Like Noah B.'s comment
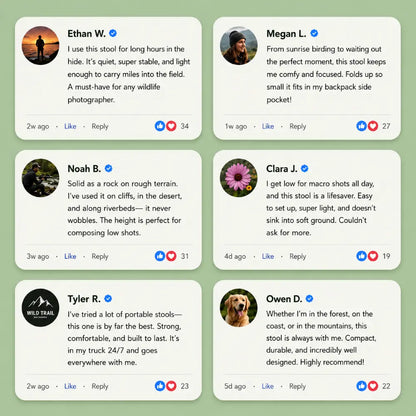Screen dimensions: 416x416 [x=70, y=256]
